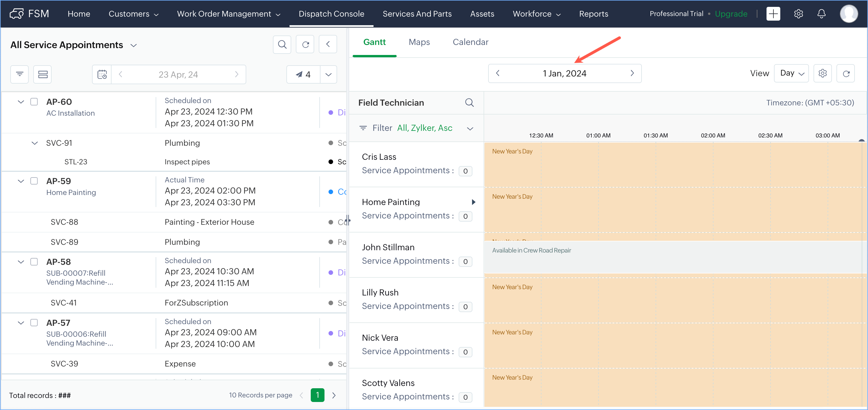Image resolution: width=868 pixels, height=410 pixels.
Task: Switch to the Maps tab
Action: click(419, 42)
